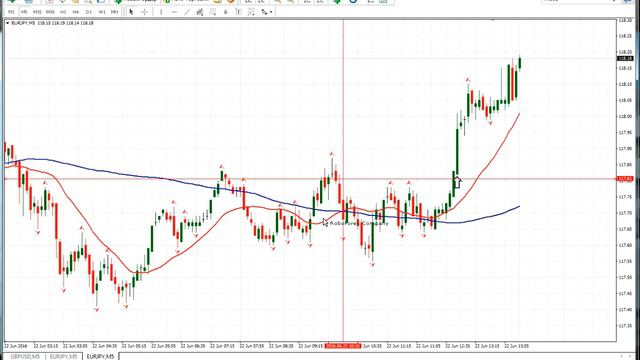The height and width of the screenshot is (360, 640).
Task: Select the Text (A) tool
Action: click(225, 12)
